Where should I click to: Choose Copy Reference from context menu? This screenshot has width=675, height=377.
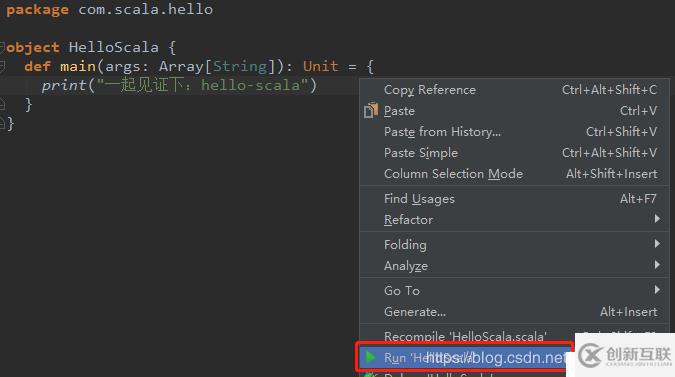[514, 90]
